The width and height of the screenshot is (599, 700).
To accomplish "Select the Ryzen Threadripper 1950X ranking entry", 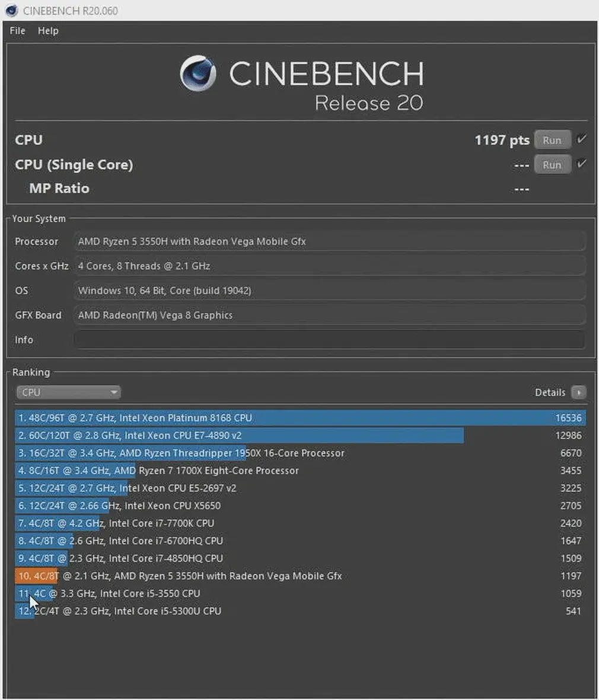I will pos(300,453).
